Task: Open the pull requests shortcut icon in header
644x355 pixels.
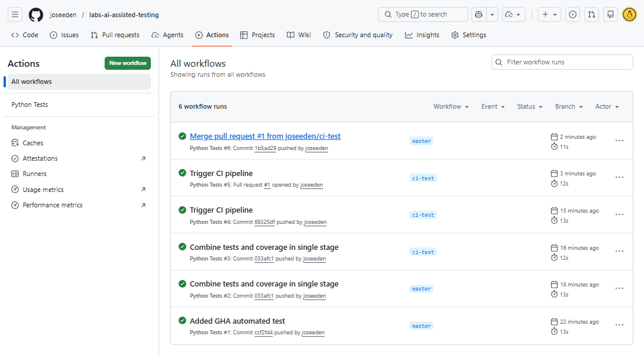Action: [x=591, y=15]
